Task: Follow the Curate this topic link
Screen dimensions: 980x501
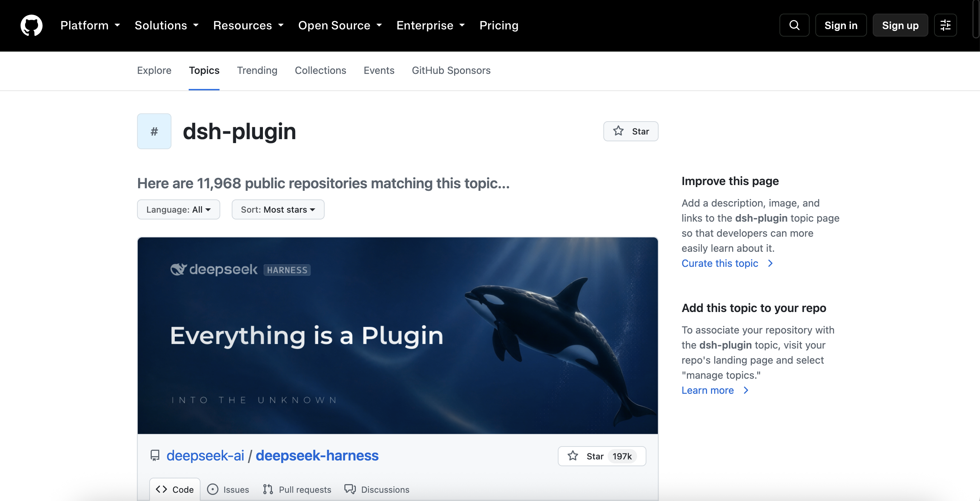Action: (727, 263)
